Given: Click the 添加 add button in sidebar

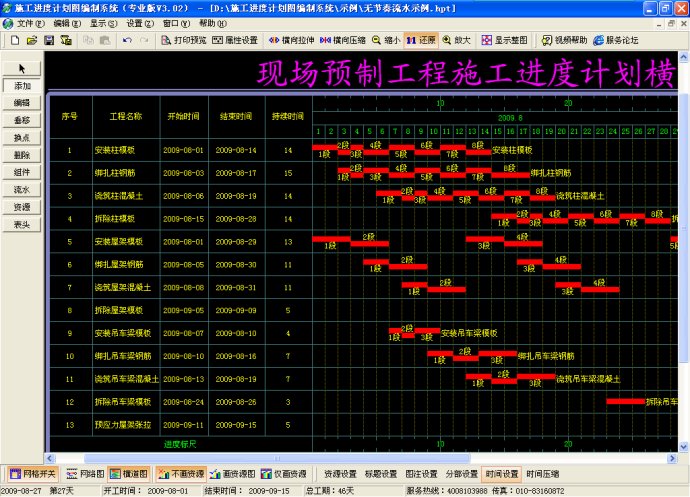Looking at the screenshot, I should pos(22,85).
